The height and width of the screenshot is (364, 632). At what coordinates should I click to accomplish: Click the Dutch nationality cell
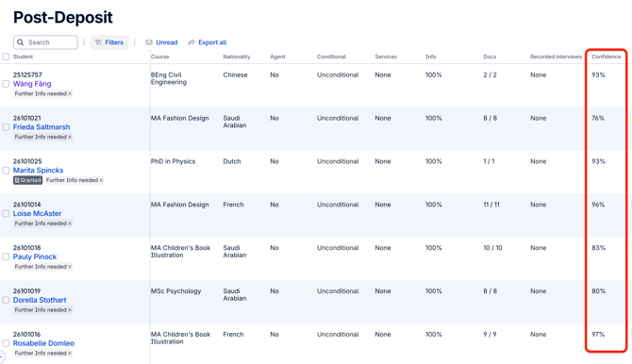[232, 161]
